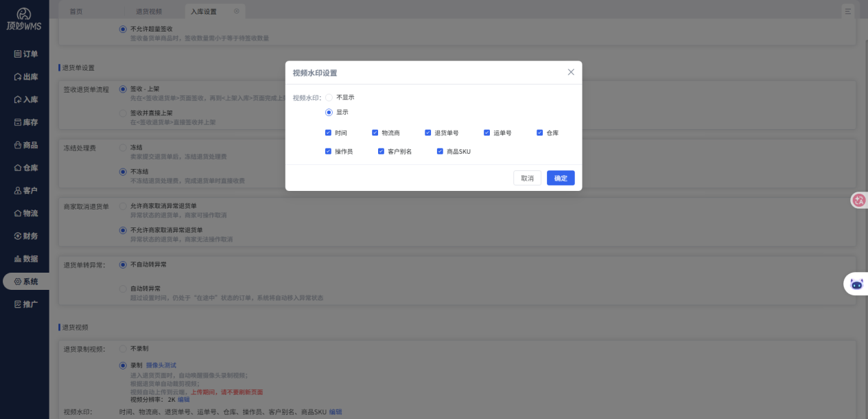
Task: Select the 不显示 watermark radio option
Action: pos(329,98)
